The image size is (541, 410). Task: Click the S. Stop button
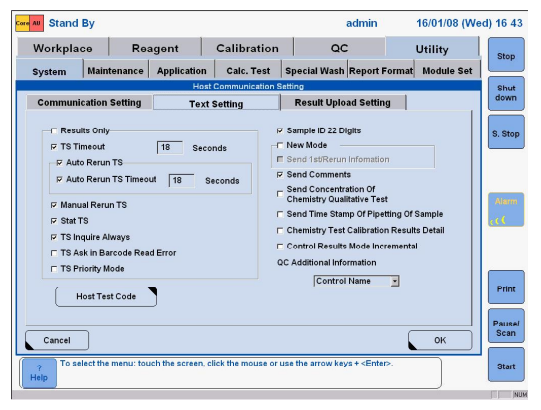click(x=506, y=132)
